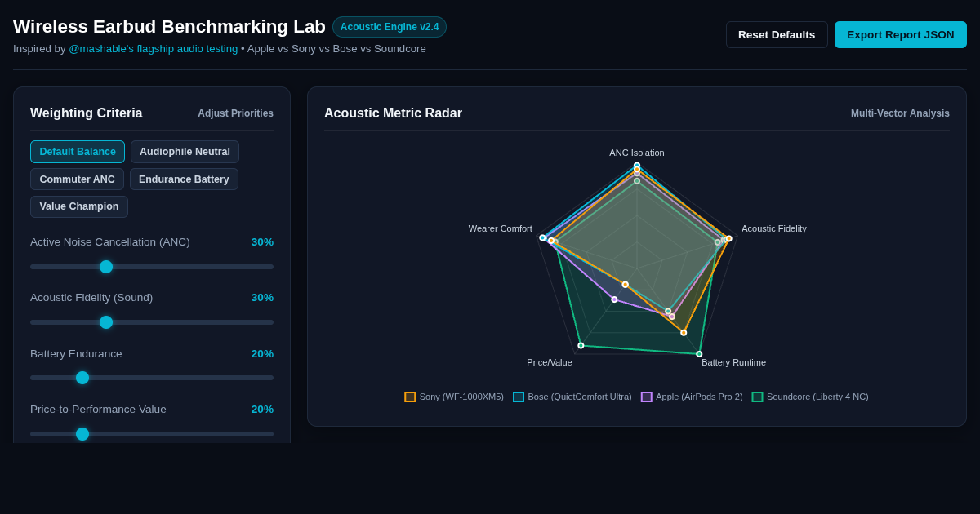Click the Adjust Priorities text
The width and height of the screenshot is (980, 514).
(235, 113)
